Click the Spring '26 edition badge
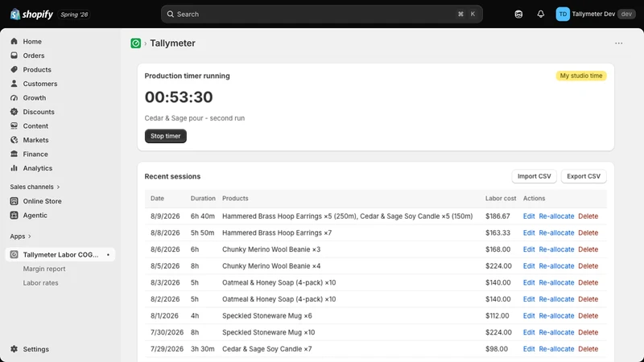The height and width of the screenshot is (362, 644). (74, 14)
